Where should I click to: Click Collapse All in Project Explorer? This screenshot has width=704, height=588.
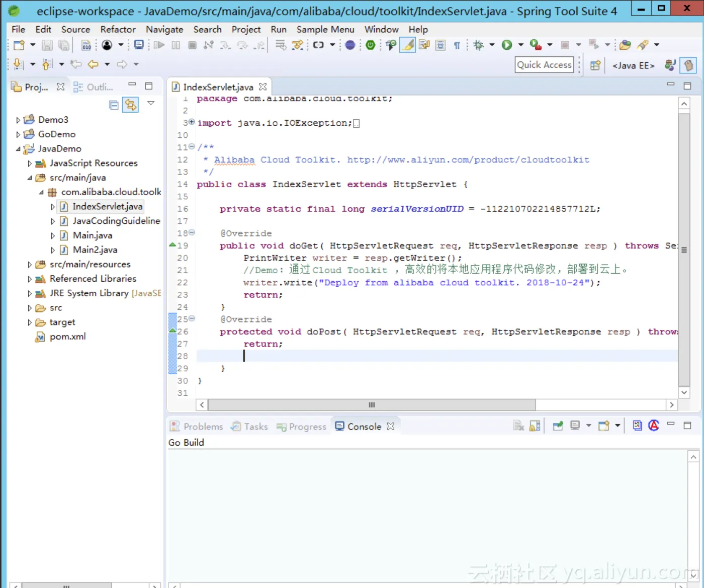pos(114,105)
